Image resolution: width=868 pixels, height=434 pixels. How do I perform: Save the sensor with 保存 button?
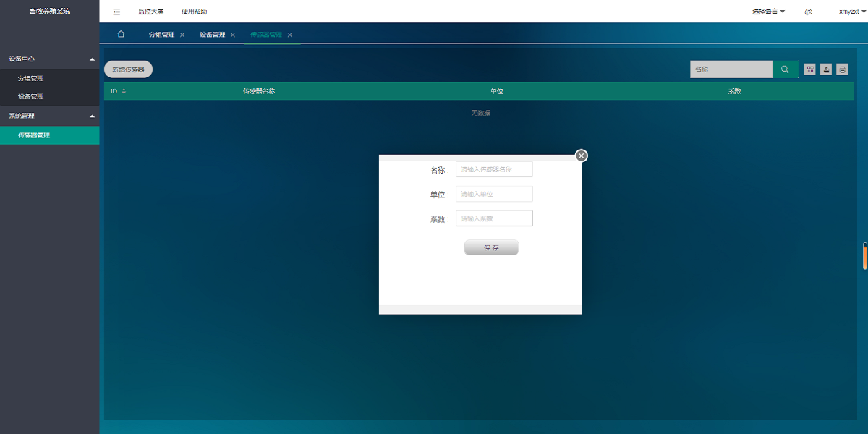pos(491,247)
